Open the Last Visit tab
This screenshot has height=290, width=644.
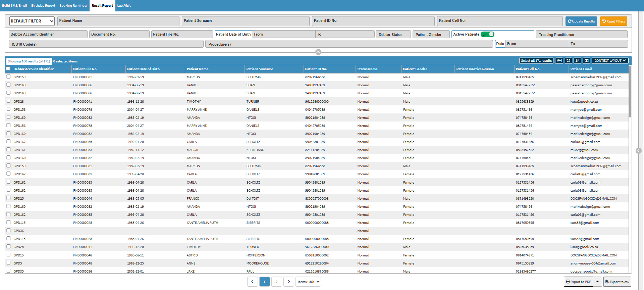click(124, 6)
